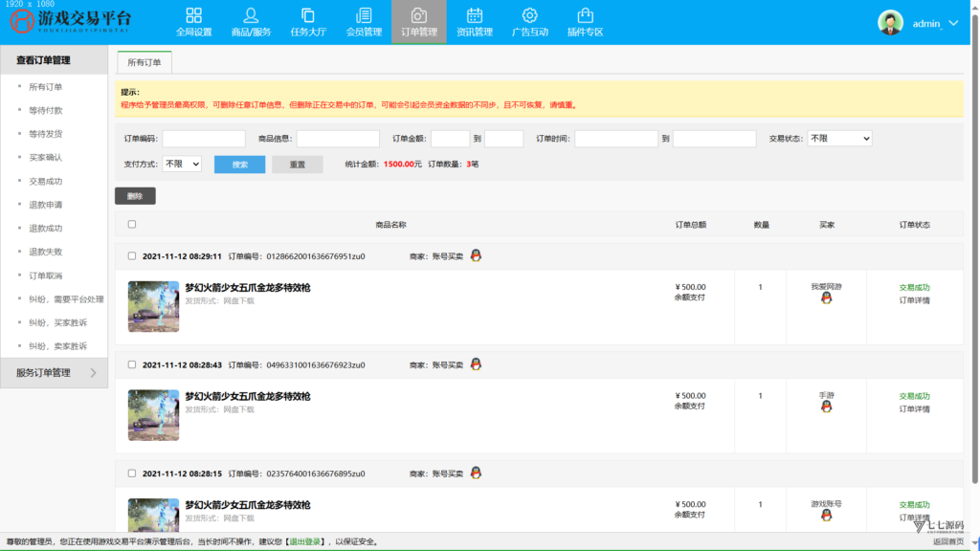Click the dark 删除 button
The width and height of the screenshot is (980, 551).
tap(135, 196)
